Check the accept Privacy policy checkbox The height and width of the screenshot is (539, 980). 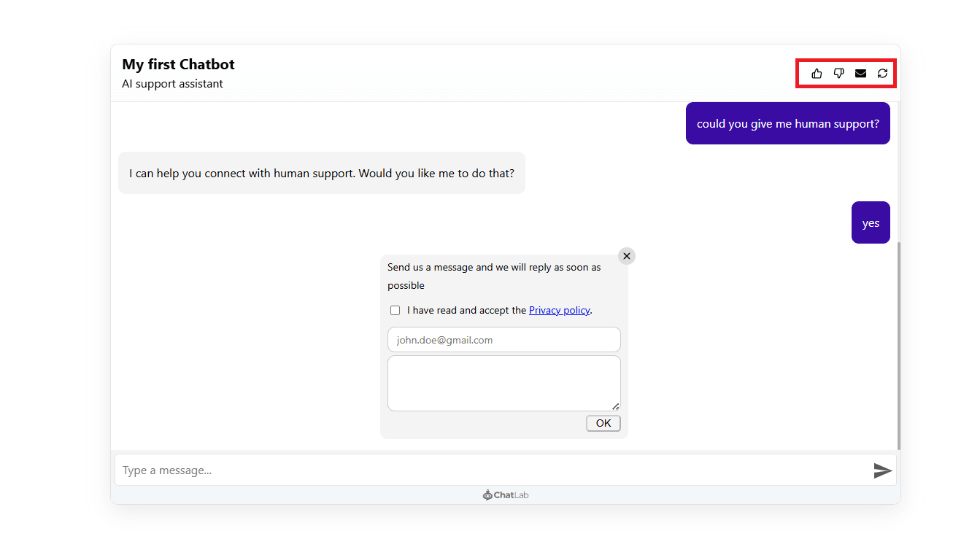click(x=395, y=311)
